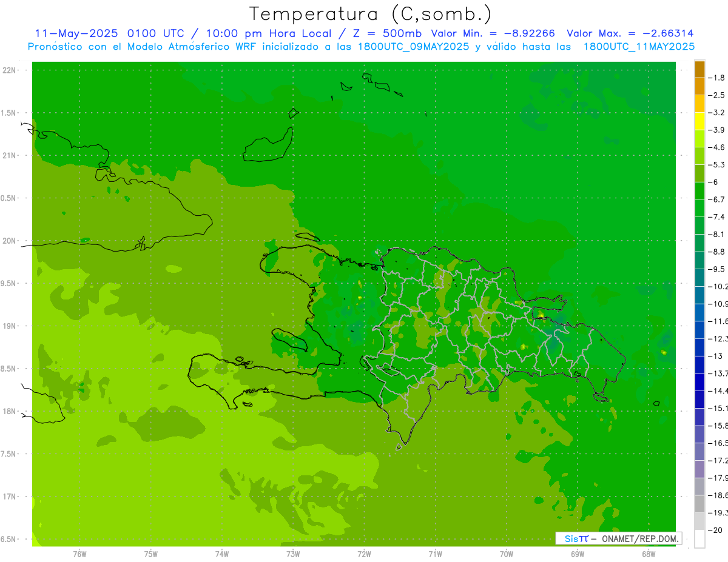Click the -8.8 colorbar value

pos(718,252)
